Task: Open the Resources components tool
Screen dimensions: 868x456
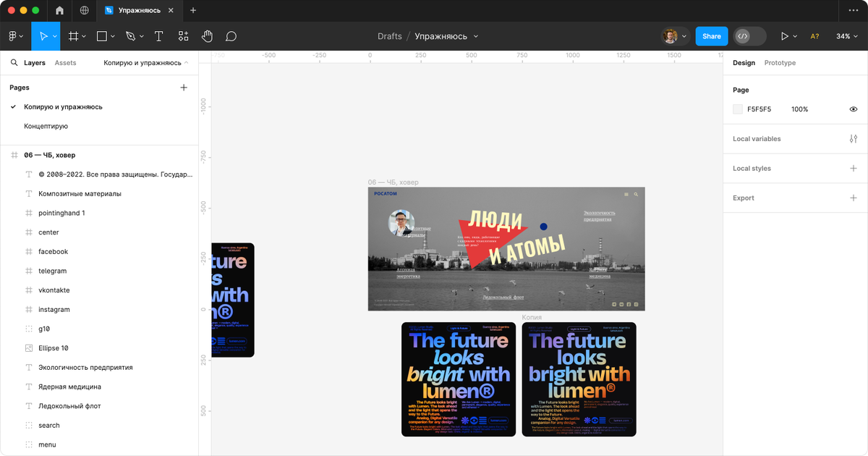Action: [x=183, y=36]
